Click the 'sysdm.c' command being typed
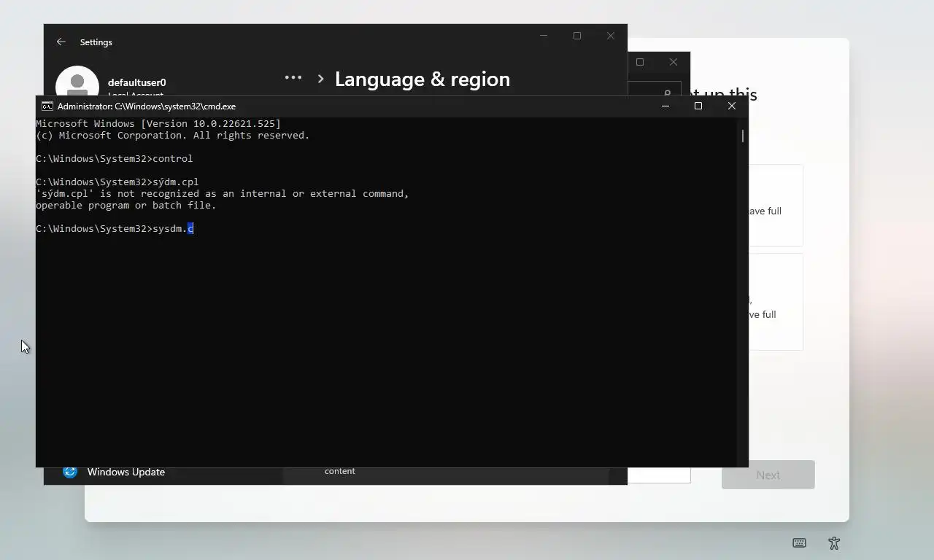 [173, 228]
